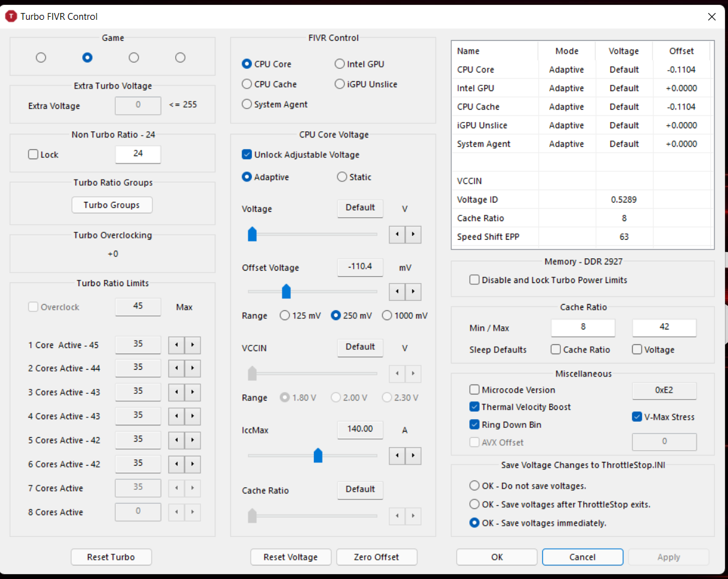Screen dimensions: 728x579
Task: Decrease the 1 Core Active ratio with the left arrow
Action: tap(176, 345)
